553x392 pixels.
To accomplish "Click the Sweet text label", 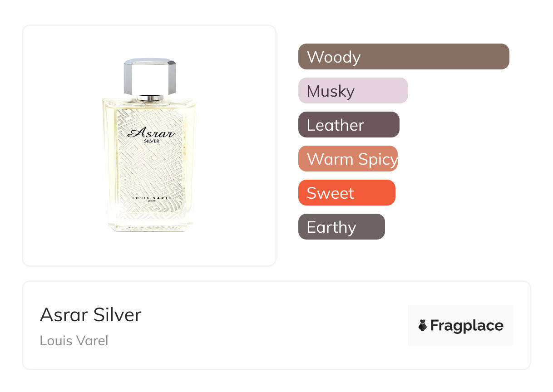I will (331, 193).
